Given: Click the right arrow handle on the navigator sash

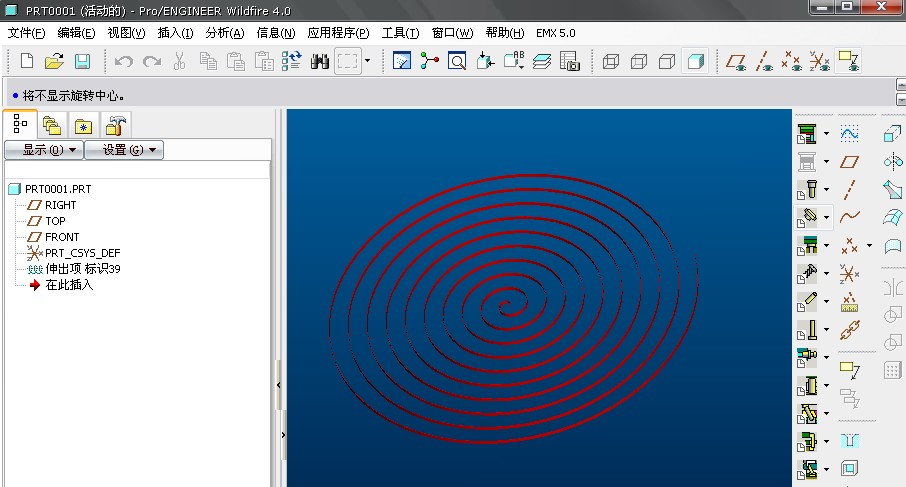Looking at the screenshot, I should [x=284, y=435].
